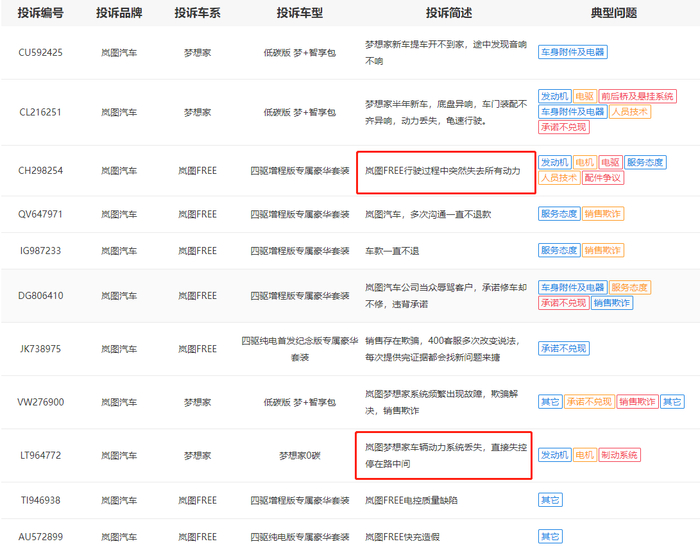Select complaint ID AU572899
The height and width of the screenshot is (553, 700).
tap(41, 537)
